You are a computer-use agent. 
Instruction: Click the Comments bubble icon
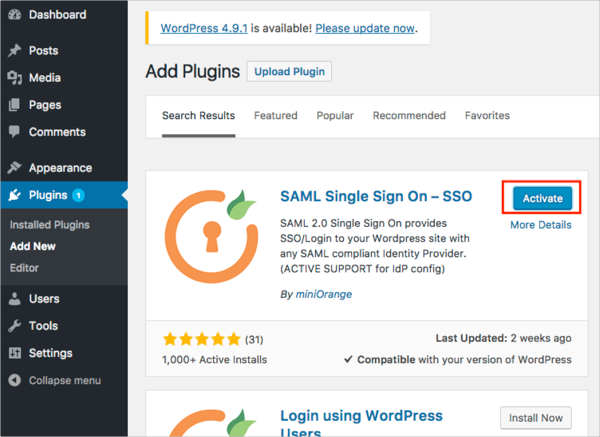tap(14, 132)
